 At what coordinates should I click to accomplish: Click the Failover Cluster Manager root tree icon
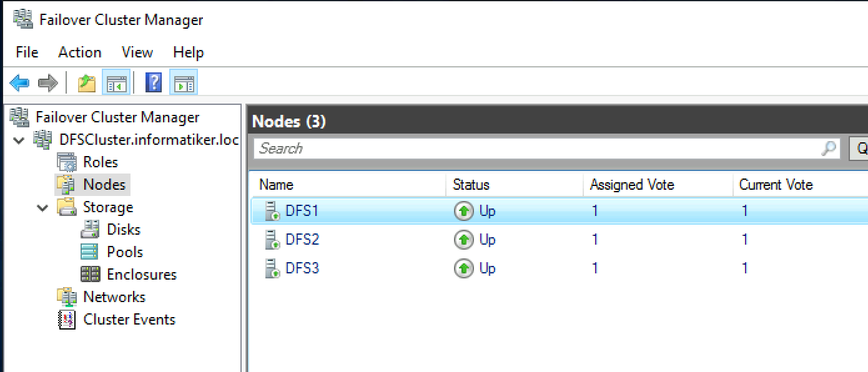19,117
